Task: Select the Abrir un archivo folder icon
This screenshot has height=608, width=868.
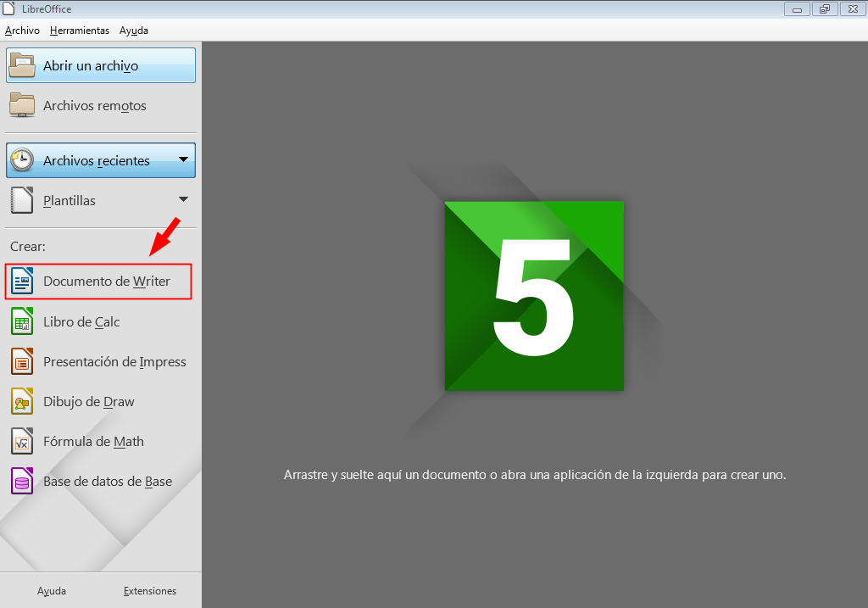Action: point(19,64)
